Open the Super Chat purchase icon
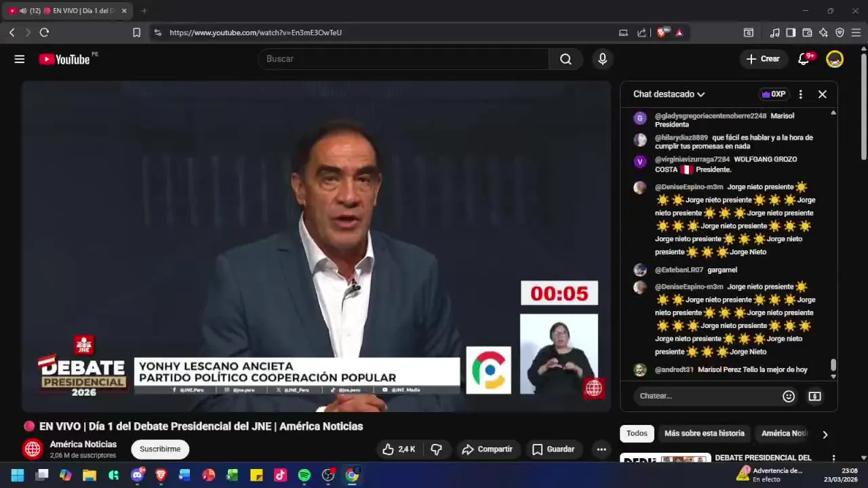Screen dimensions: 868x488 815,396
